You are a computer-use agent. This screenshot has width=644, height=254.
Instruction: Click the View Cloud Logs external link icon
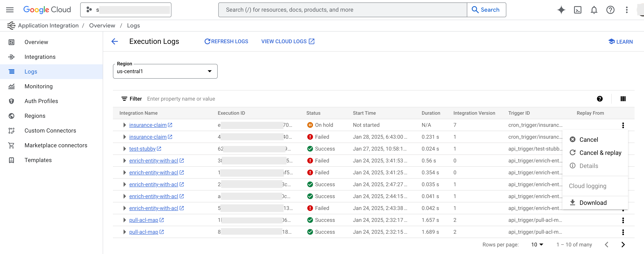pyautogui.click(x=312, y=41)
